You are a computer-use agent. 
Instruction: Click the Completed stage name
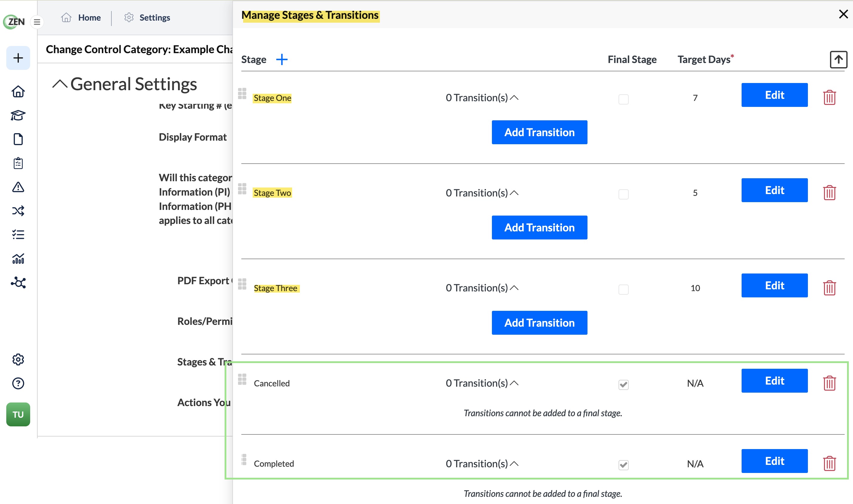pyautogui.click(x=274, y=464)
